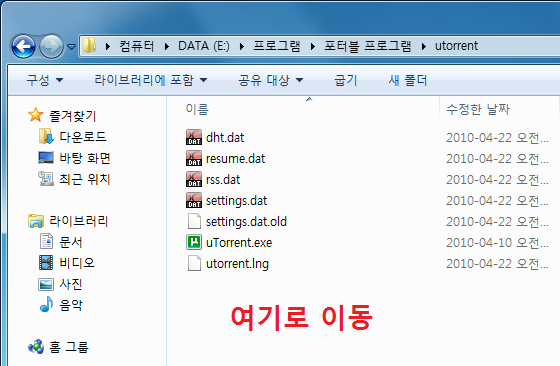Screen dimensions: 560x366
Task: Select utorrent segment in address bar
Action: 456,46
